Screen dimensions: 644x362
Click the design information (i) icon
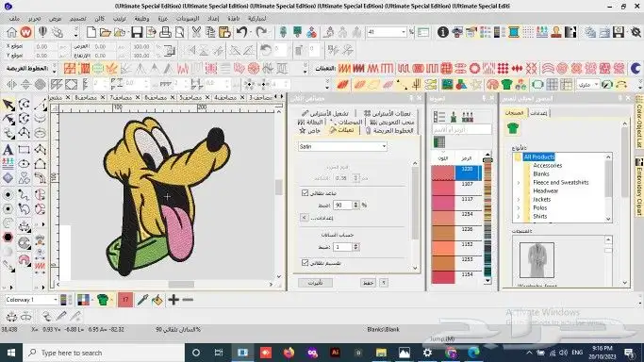(x=443, y=32)
